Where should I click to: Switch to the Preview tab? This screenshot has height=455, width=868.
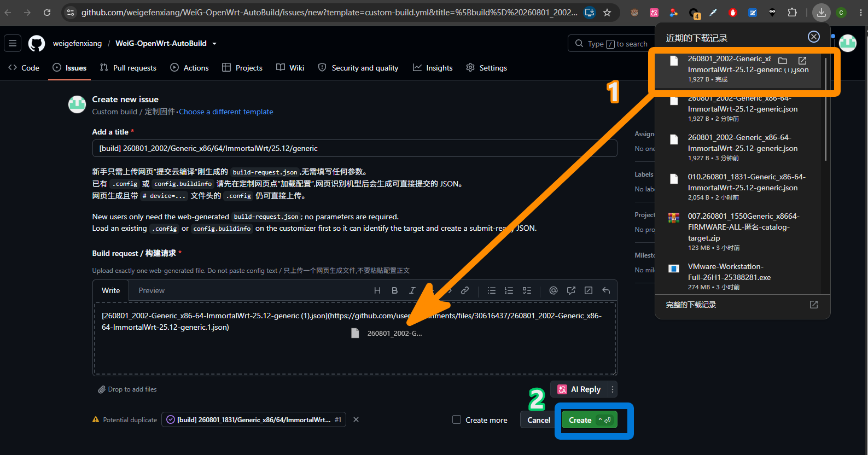[x=152, y=290]
